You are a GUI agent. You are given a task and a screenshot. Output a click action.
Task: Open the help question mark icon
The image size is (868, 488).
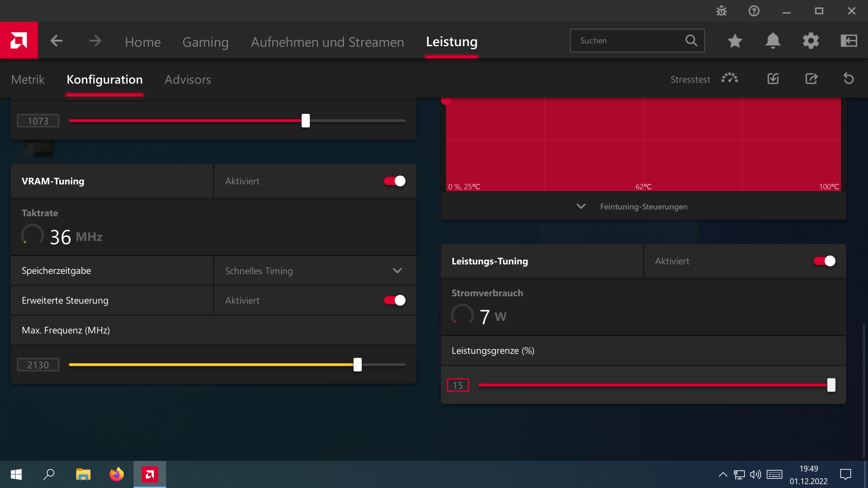click(x=754, y=11)
